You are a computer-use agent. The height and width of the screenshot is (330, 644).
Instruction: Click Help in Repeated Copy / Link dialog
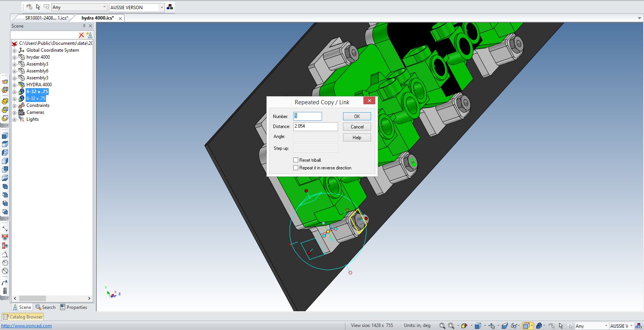pos(357,137)
